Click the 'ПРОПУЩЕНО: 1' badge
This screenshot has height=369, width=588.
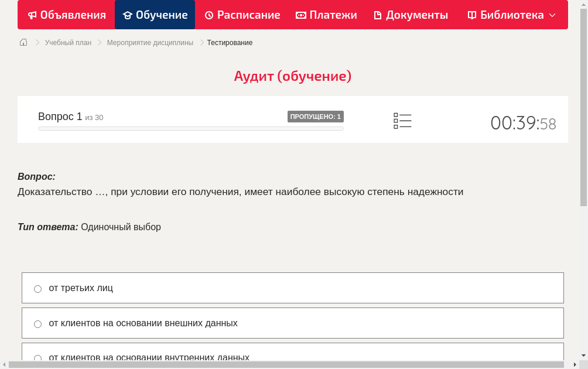pos(316,117)
